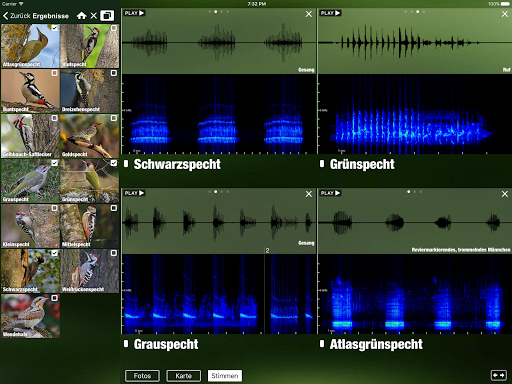Screen dimensions: 512x384
Task: Seek within Schwarzspecht waveform
Action: [x=219, y=43]
